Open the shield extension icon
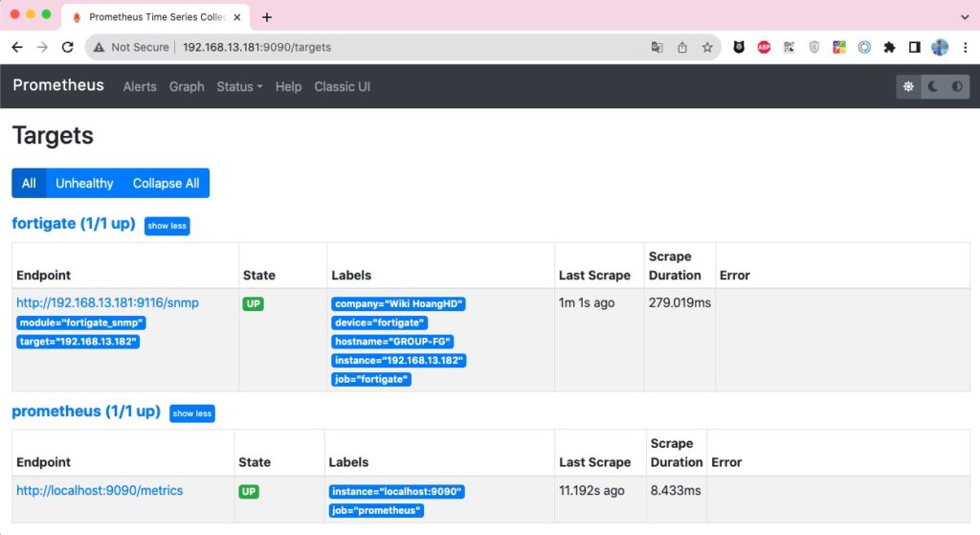This screenshot has height=535, width=980. (x=813, y=47)
